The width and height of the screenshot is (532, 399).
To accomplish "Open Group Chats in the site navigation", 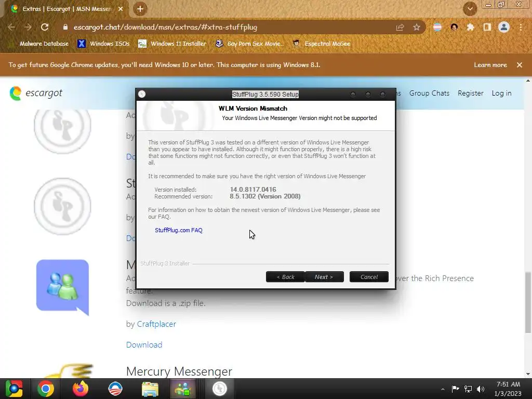I will click(429, 93).
